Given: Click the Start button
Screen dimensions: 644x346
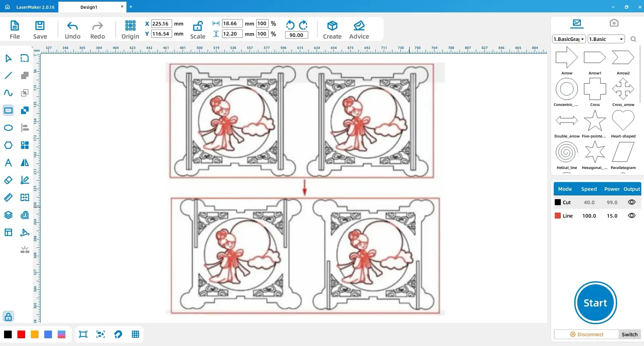Looking at the screenshot, I should pyautogui.click(x=595, y=303).
